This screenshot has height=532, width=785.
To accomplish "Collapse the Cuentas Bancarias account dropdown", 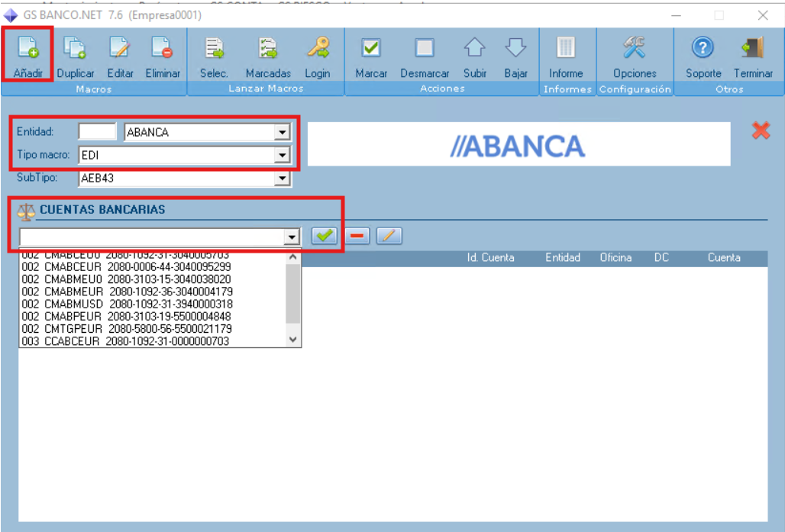I will coord(292,237).
